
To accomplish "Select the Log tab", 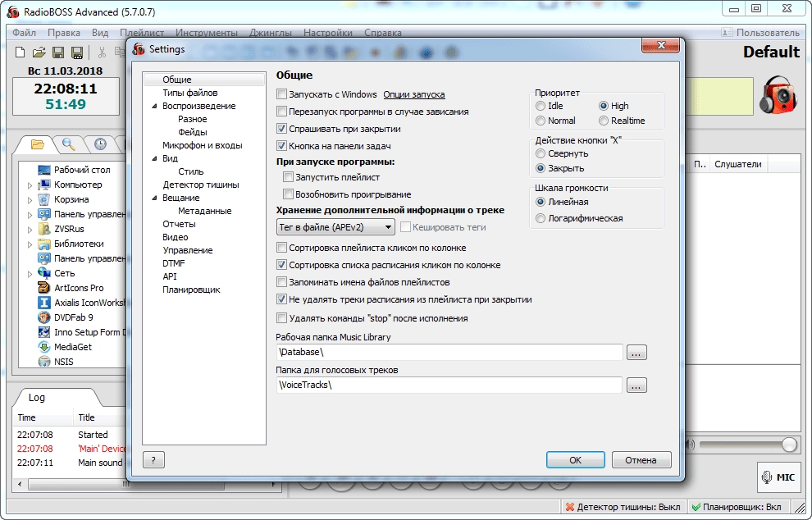I will [x=36, y=397].
